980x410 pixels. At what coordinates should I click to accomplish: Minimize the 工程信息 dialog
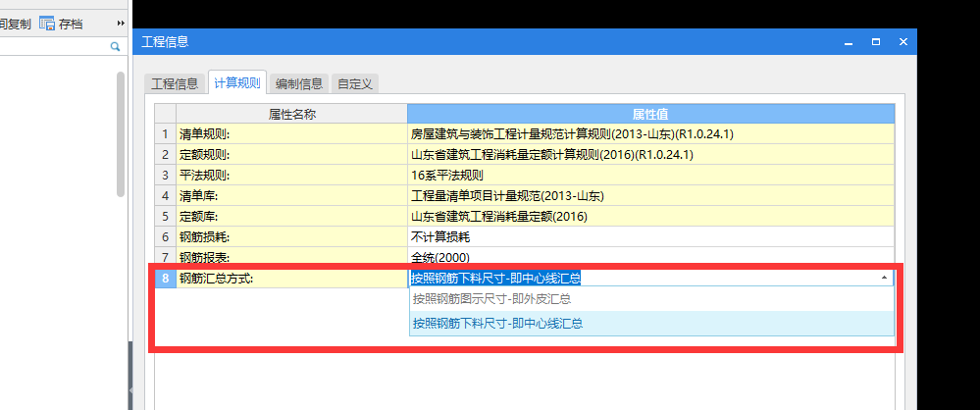[849, 42]
